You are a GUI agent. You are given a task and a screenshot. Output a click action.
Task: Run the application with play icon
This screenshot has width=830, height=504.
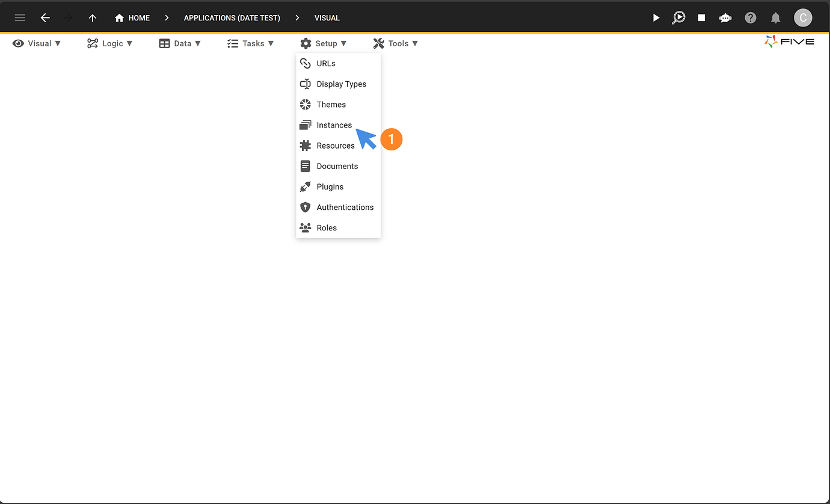point(656,18)
